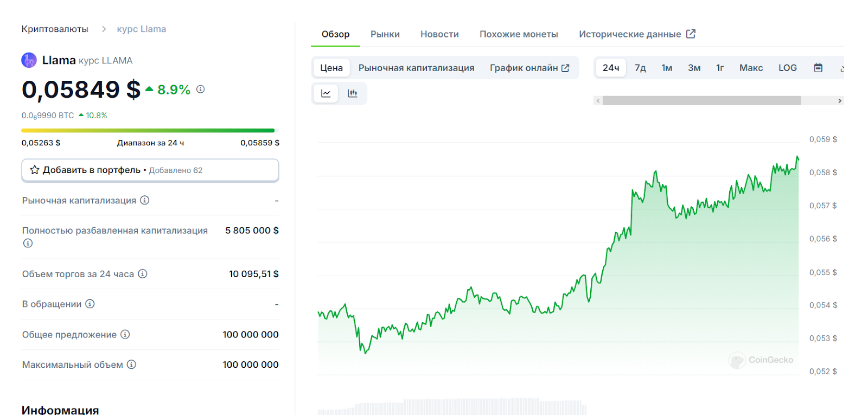Click the star icon in Добавить в портфель
Screen dimensions: 868x415
click(x=35, y=170)
